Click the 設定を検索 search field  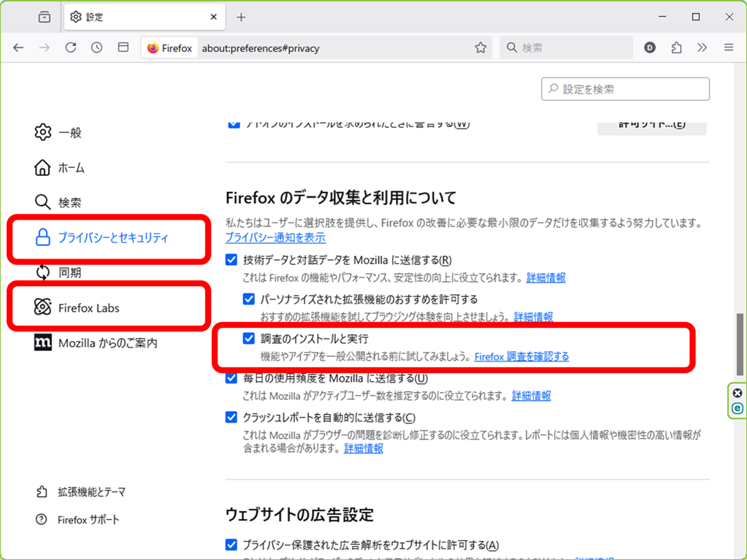tap(625, 89)
